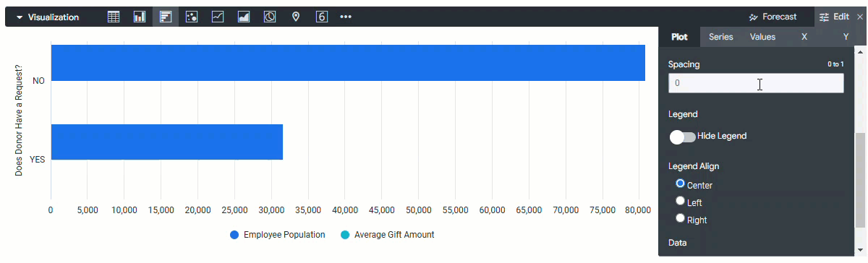Select the line chart visualization icon

click(218, 17)
